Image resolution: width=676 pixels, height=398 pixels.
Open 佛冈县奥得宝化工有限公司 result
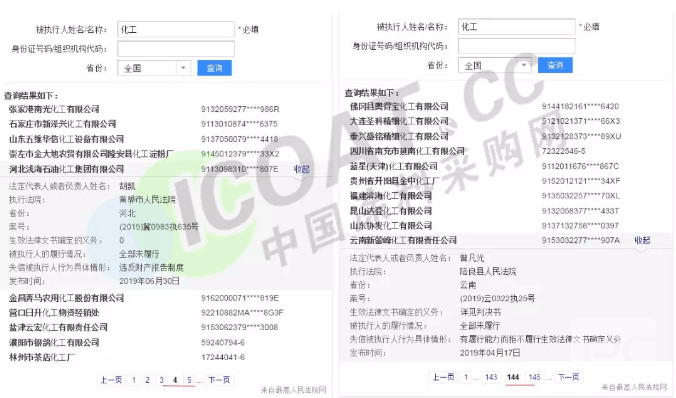[399, 107]
